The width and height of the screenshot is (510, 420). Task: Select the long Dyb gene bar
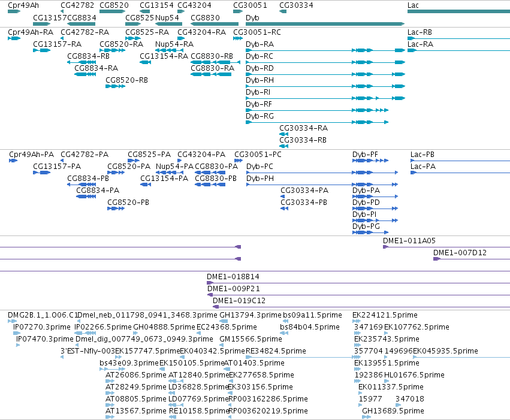(x=325, y=24)
